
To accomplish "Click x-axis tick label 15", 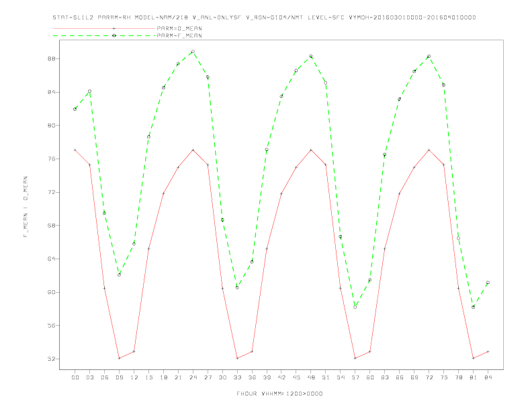I will [148, 377].
